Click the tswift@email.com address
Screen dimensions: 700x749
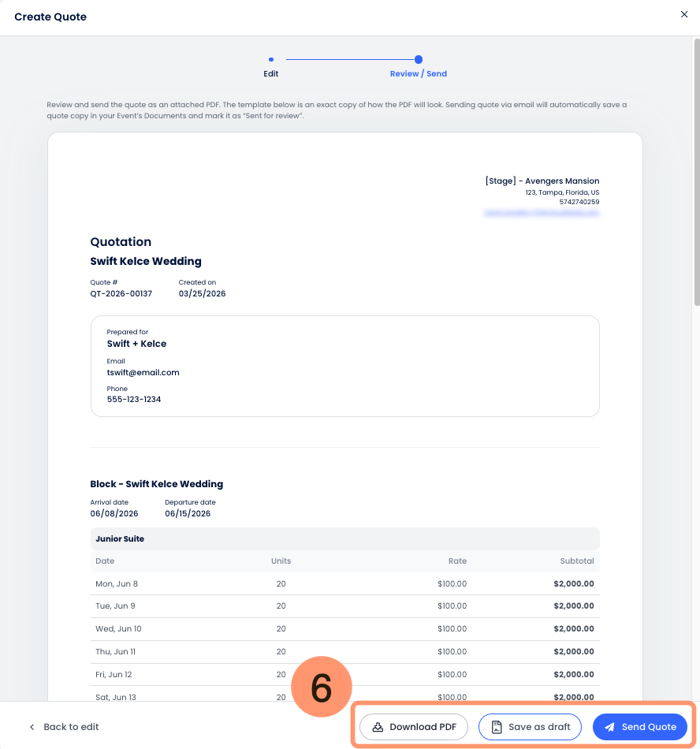(x=143, y=372)
